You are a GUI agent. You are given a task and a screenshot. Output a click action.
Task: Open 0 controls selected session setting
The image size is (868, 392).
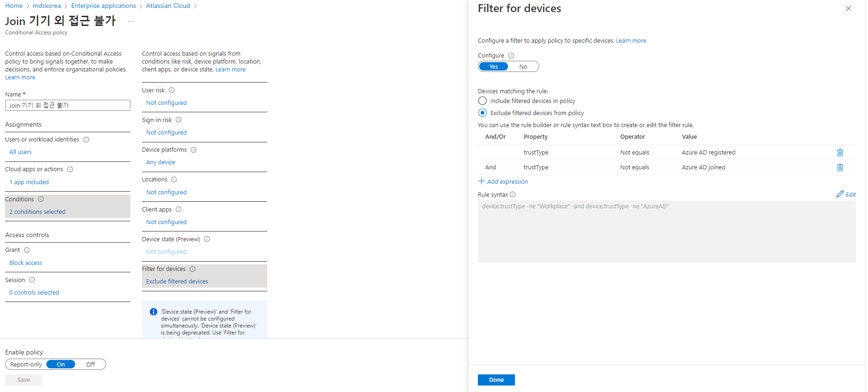coord(34,293)
